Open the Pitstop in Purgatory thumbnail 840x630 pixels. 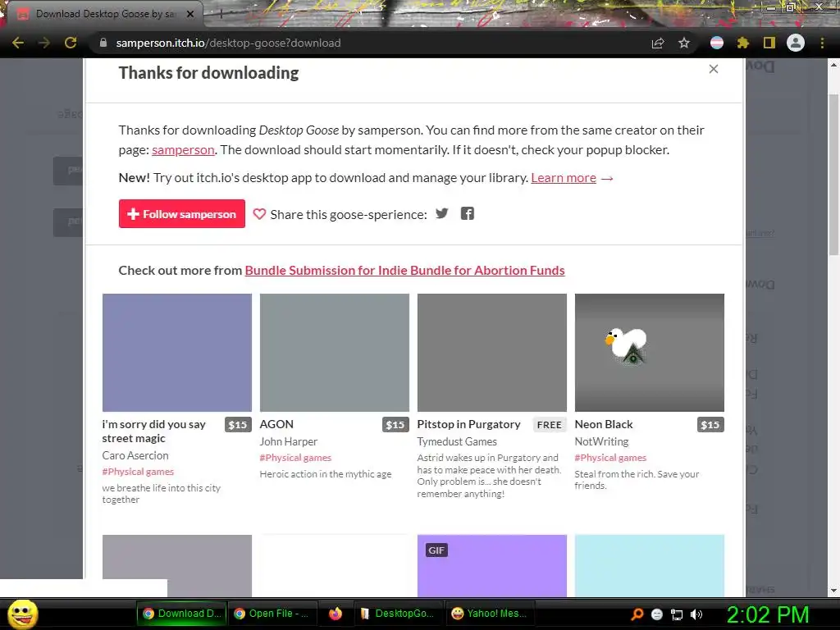click(x=492, y=353)
